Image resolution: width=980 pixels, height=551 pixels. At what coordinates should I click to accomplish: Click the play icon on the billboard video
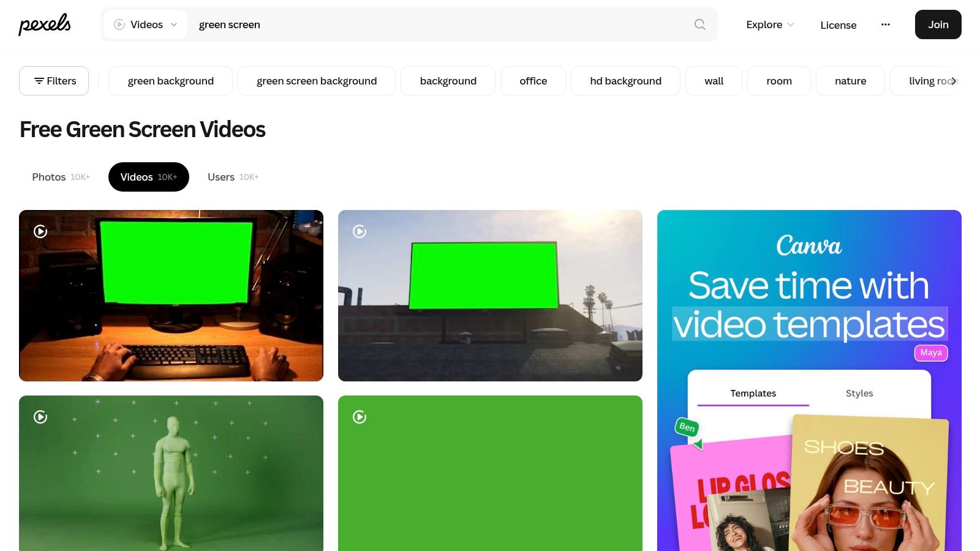point(360,231)
